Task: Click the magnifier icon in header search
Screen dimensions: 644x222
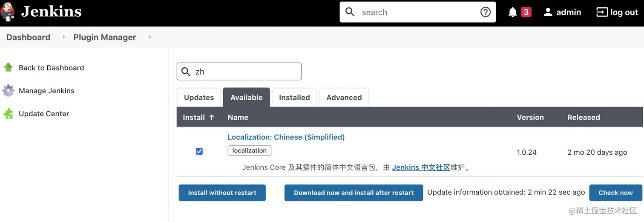Action: click(350, 12)
